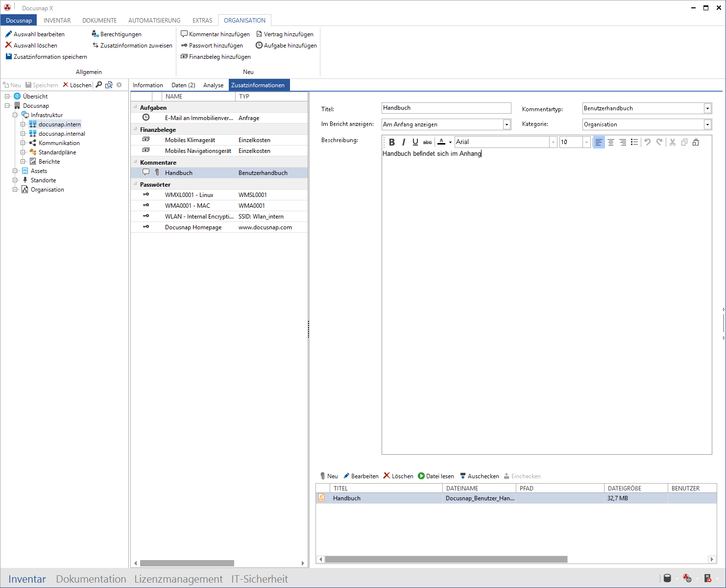Collapse the Aufgaben group in the list

136,107
